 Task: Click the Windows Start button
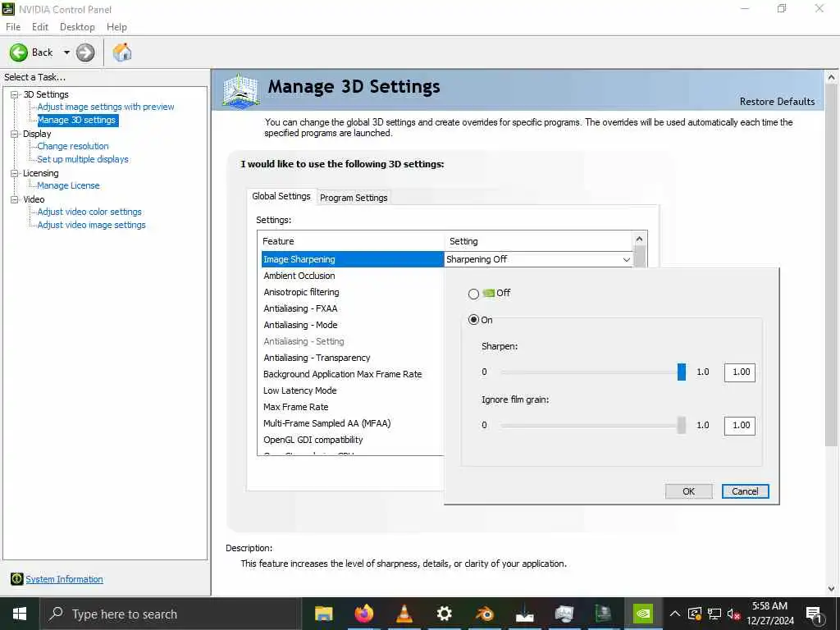pyautogui.click(x=20, y=614)
